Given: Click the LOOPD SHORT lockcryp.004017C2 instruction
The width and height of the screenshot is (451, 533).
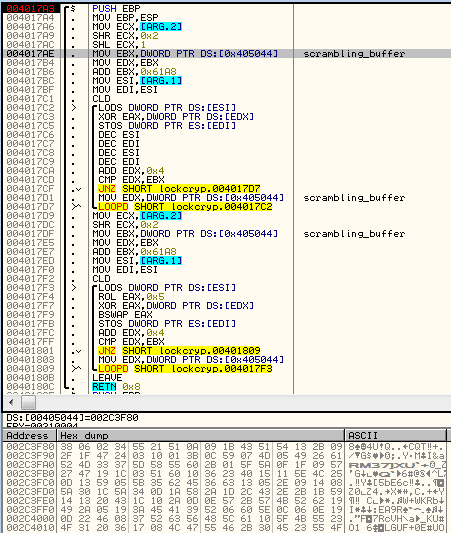Looking at the screenshot, I should point(185,207).
